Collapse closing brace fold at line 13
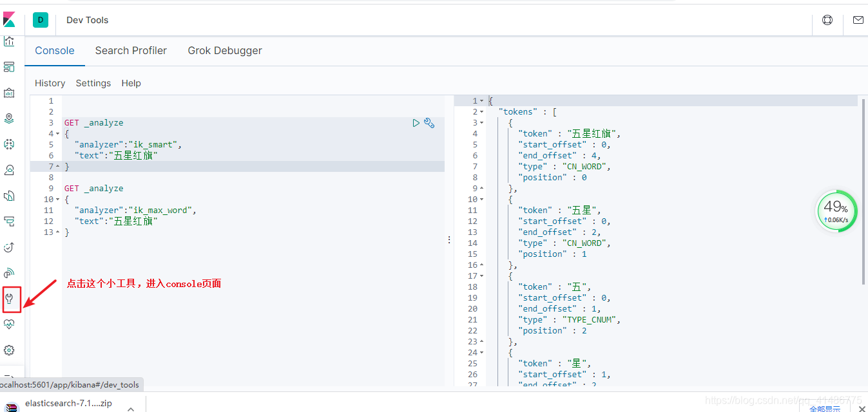 click(58, 232)
